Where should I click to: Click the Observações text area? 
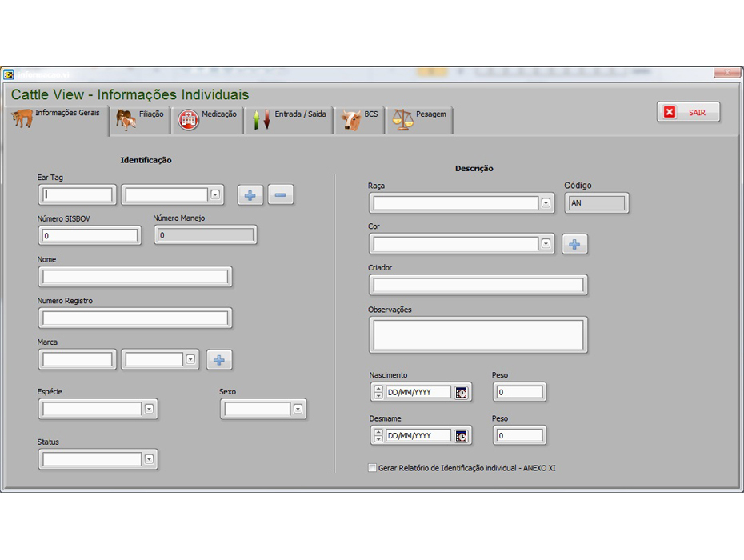[478, 334]
